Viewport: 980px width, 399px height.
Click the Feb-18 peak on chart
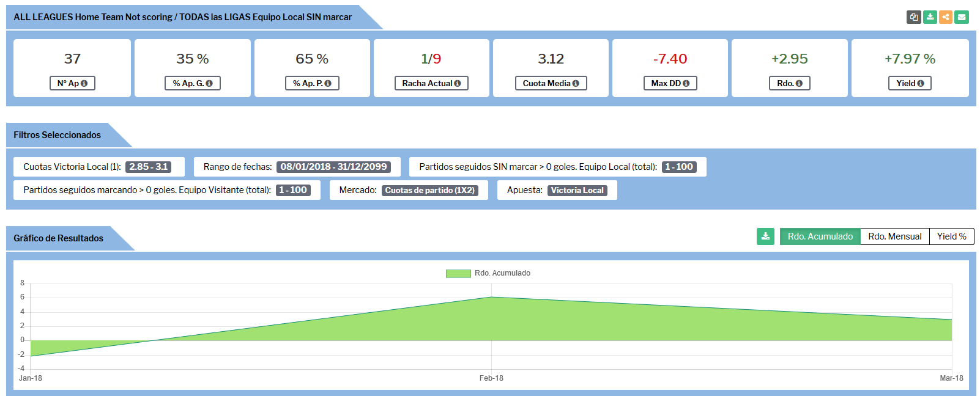491,298
